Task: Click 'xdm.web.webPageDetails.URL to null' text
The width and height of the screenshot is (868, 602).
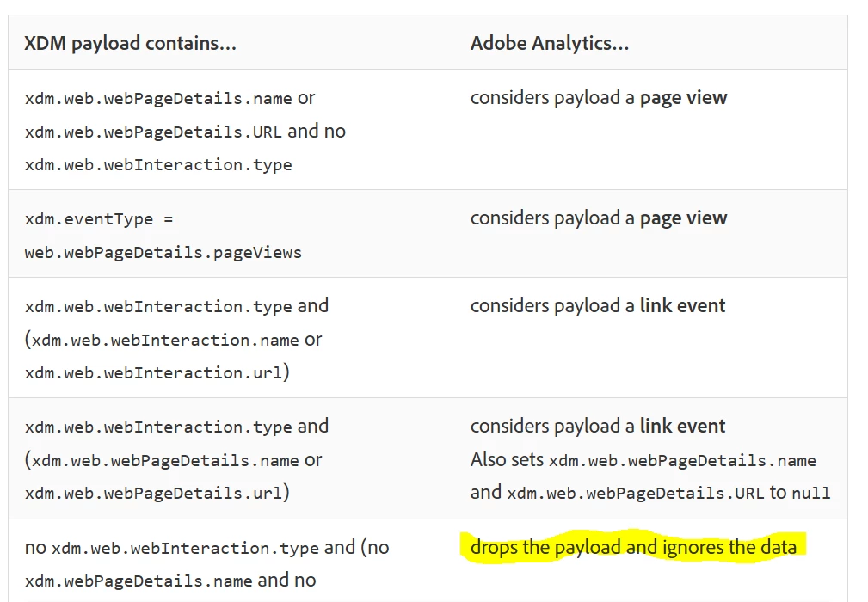Action: pyautogui.click(x=668, y=493)
